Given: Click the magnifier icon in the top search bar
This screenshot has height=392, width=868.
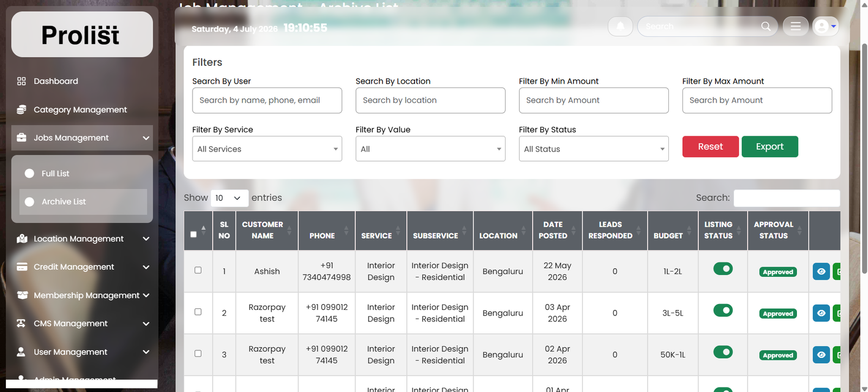Looking at the screenshot, I should (x=765, y=26).
